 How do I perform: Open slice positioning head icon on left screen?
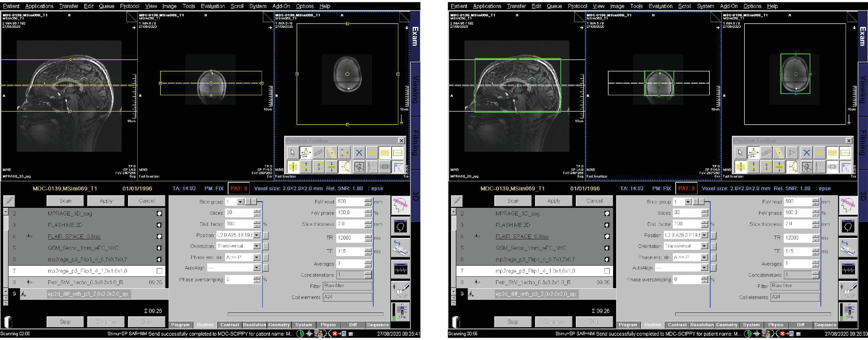coord(400,205)
